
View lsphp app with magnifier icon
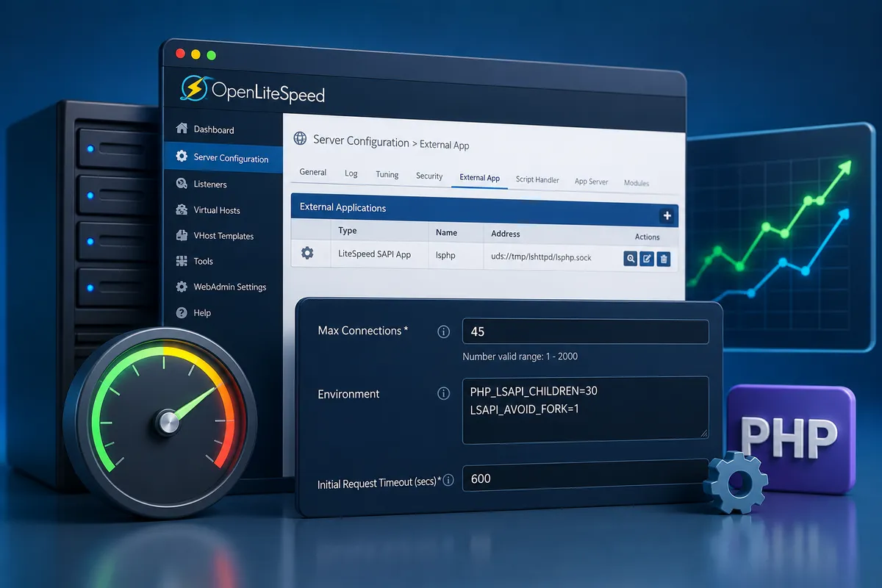(631, 258)
